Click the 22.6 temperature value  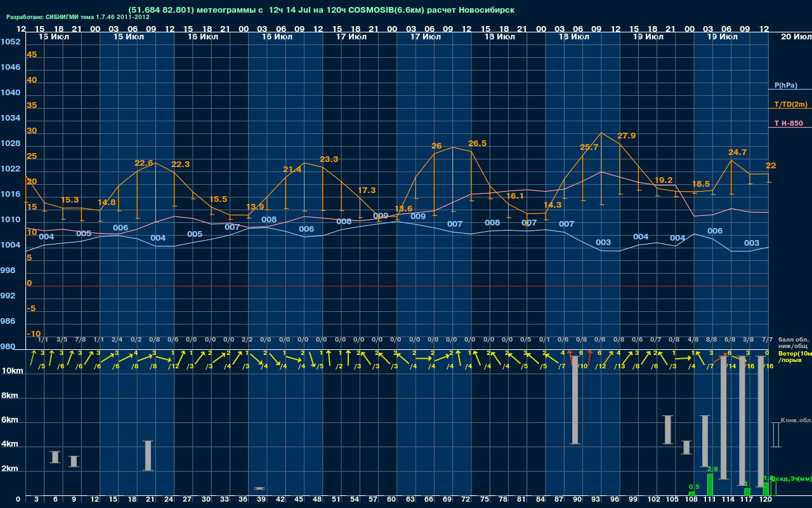(144, 163)
